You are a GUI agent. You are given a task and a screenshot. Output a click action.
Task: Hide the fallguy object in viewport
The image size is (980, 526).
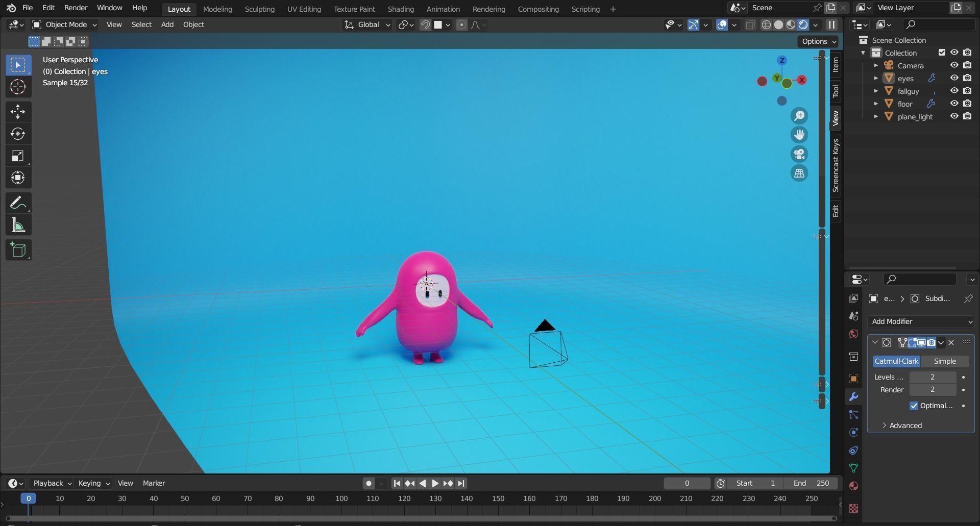point(954,91)
